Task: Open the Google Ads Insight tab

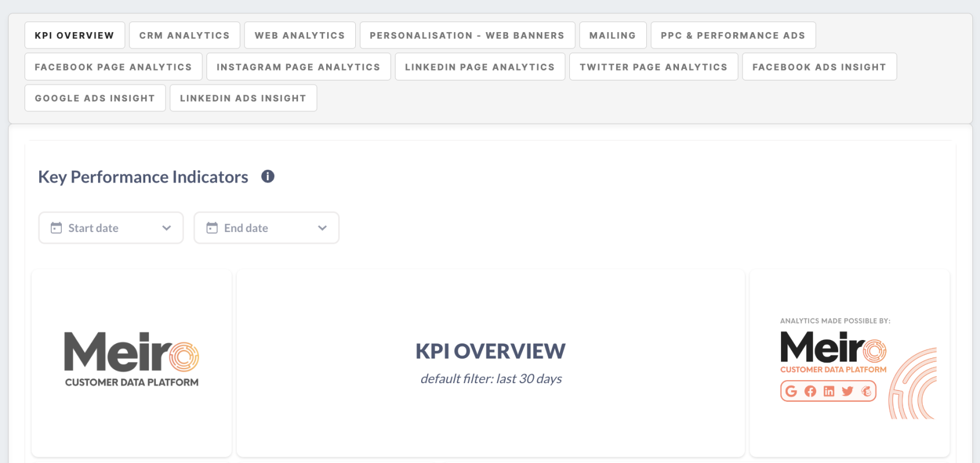Action: point(95,98)
